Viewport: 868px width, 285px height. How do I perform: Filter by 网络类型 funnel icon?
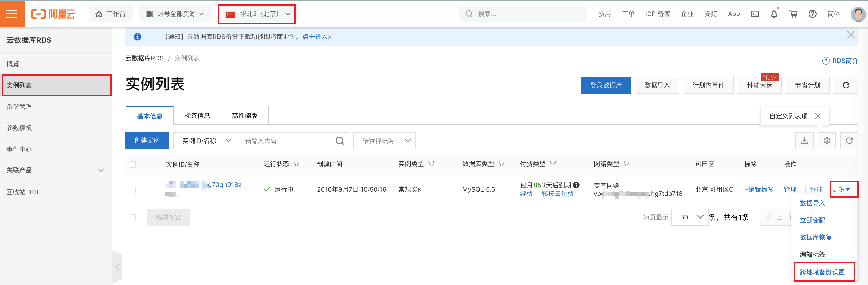627,164
